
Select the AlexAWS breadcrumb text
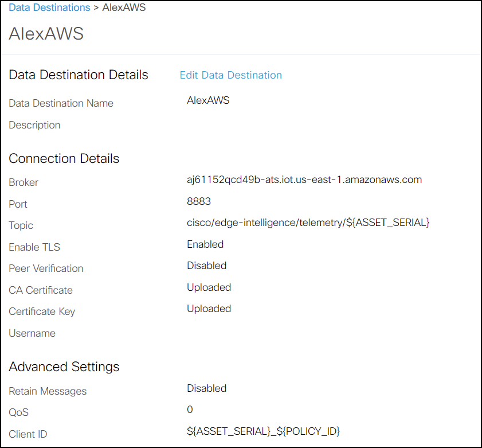[x=124, y=7]
